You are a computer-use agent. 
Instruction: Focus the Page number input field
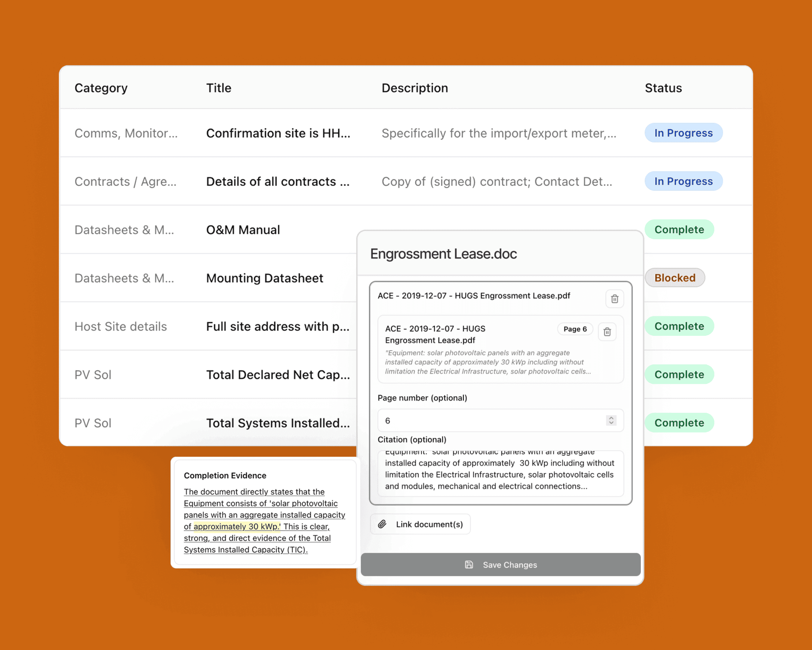point(490,420)
